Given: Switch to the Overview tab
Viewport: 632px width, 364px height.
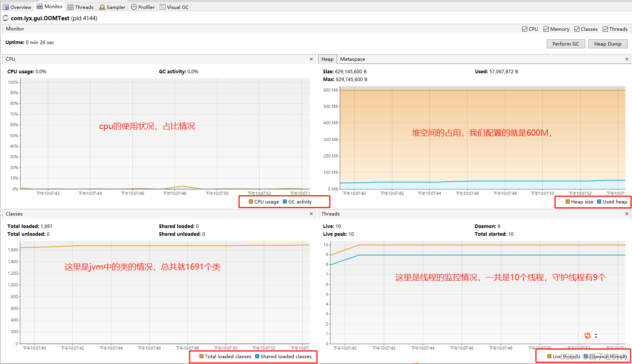Looking at the screenshot, I should [17, 7].
